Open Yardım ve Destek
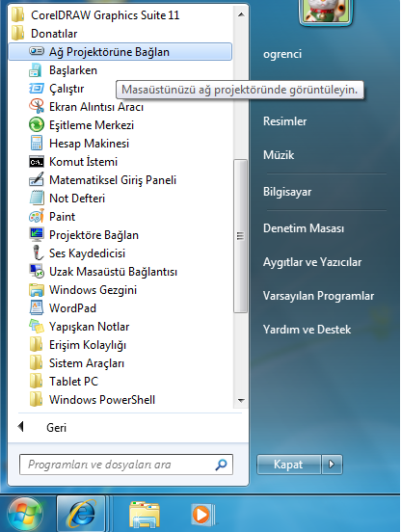This screenshot has width=401, height=532. 307,329
